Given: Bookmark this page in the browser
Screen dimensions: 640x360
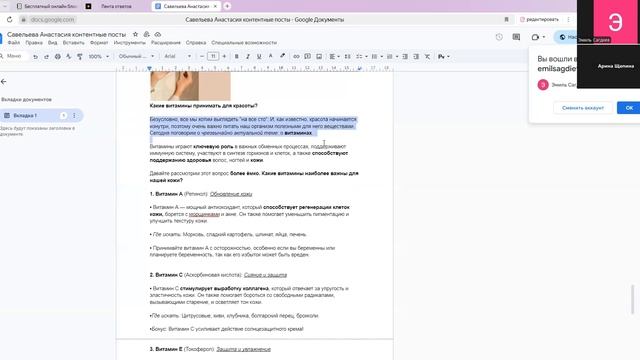Looking at the screenshot, I should (507, 19).
